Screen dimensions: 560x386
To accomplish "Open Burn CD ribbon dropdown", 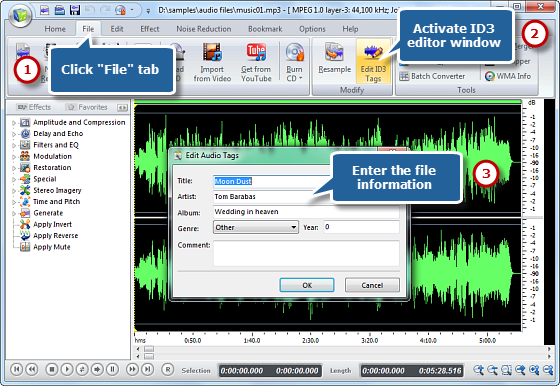I will click(x=295, y=63).
